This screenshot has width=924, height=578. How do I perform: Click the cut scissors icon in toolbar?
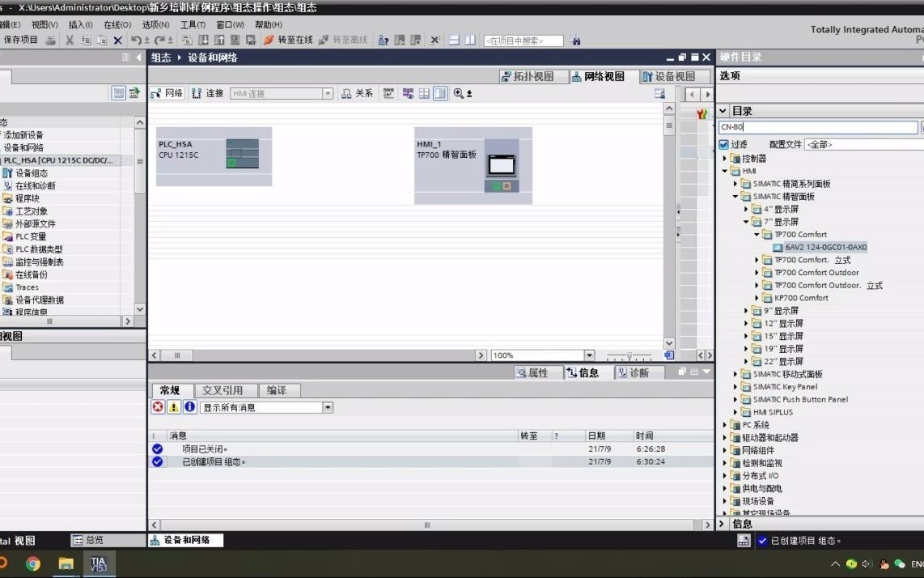point(70,40)
